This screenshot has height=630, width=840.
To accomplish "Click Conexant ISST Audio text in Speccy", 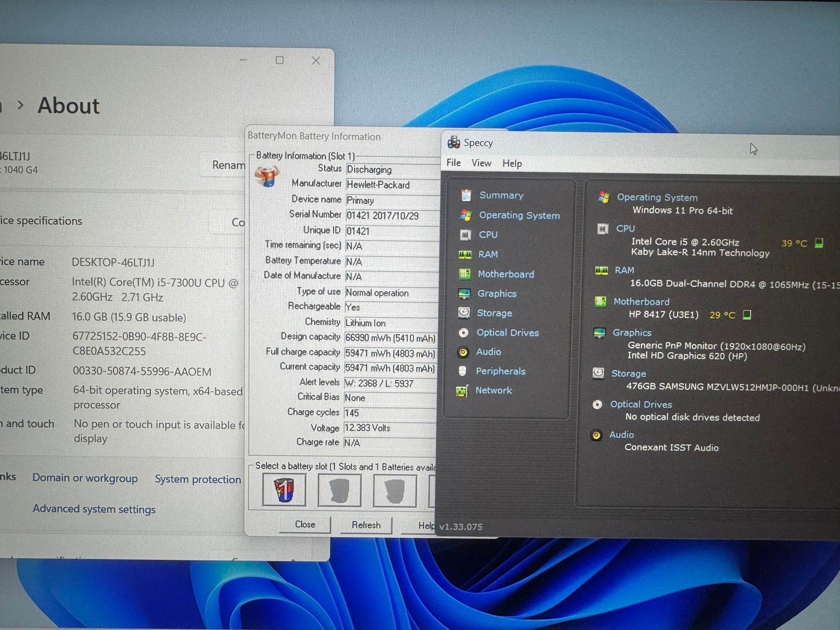I will pyautogui.click(x=671, y=447).
